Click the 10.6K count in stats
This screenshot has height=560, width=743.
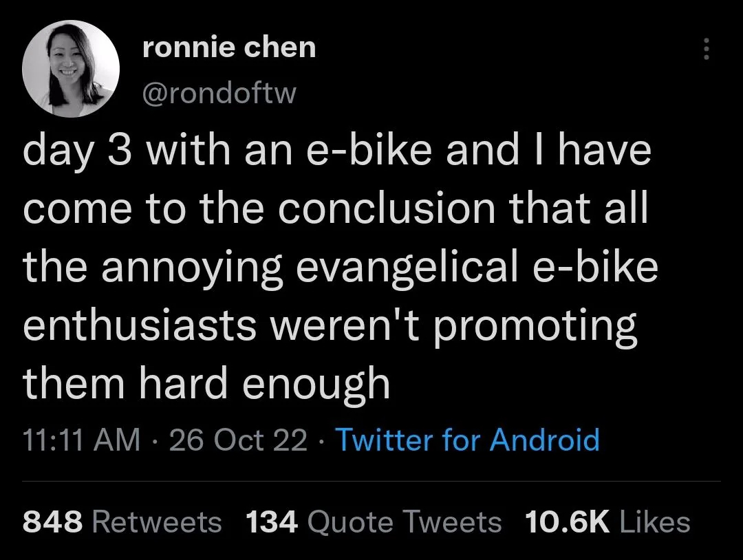click(567, 522)
